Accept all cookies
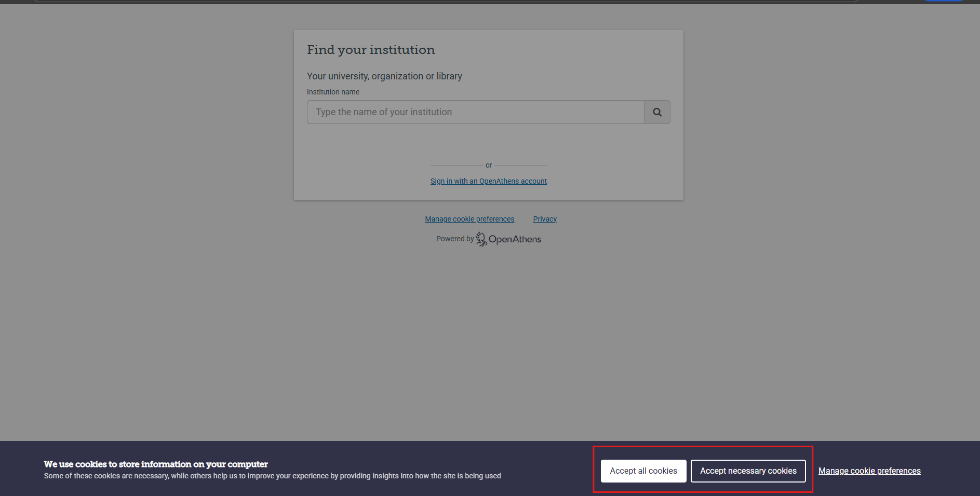This screenshot has height=496, width=980. point(643,471)
